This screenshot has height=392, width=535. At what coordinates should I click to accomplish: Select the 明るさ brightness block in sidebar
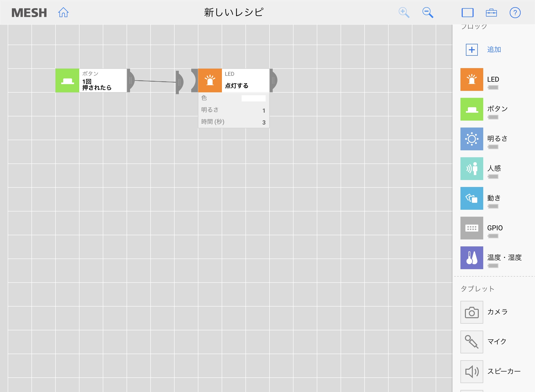point(472,139)
